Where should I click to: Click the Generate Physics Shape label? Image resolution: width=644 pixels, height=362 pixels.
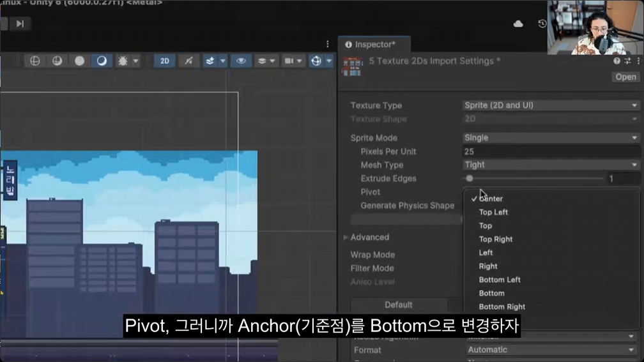(x=408, y=206)
